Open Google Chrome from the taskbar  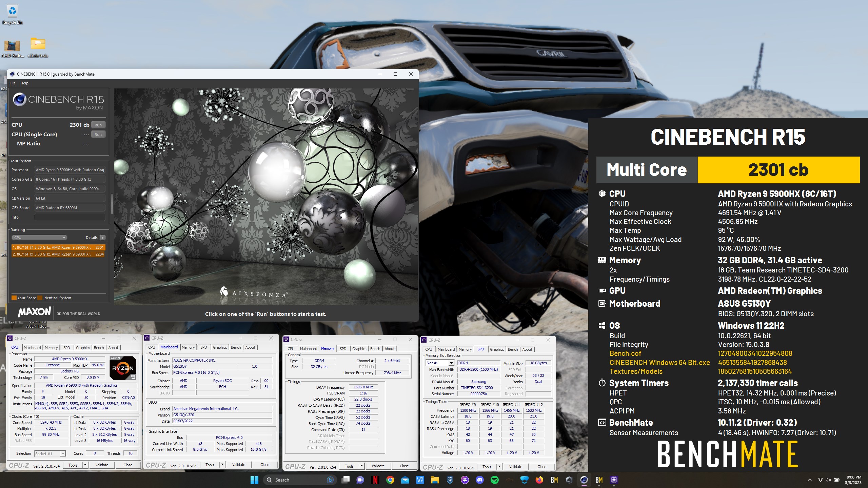(390, 480)
